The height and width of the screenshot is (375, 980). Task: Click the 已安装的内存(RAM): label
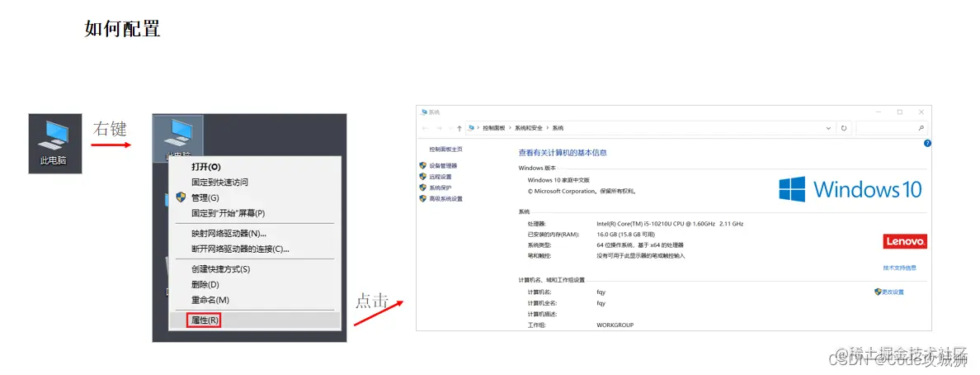(x=554, y=234)
